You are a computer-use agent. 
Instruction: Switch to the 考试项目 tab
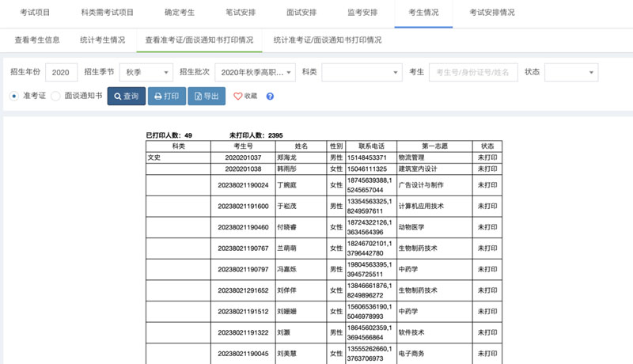pyautogui.click(x=34, y=13)
